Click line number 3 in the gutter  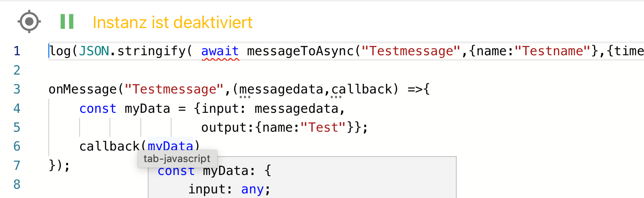(17, 89)
